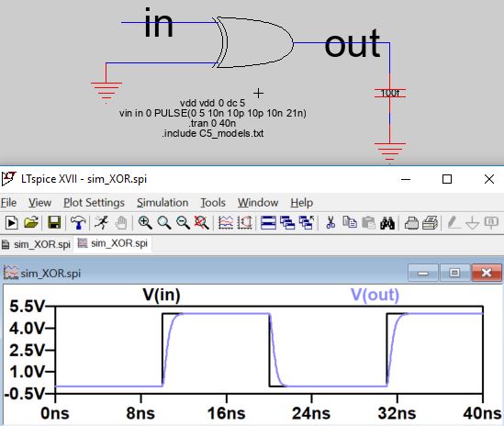
Task: Click the Tile windows icon
Action: [268, 222]
